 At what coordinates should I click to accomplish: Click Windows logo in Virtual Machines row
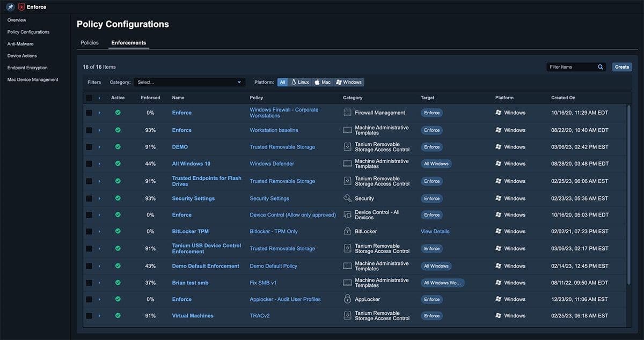point(499,316)
